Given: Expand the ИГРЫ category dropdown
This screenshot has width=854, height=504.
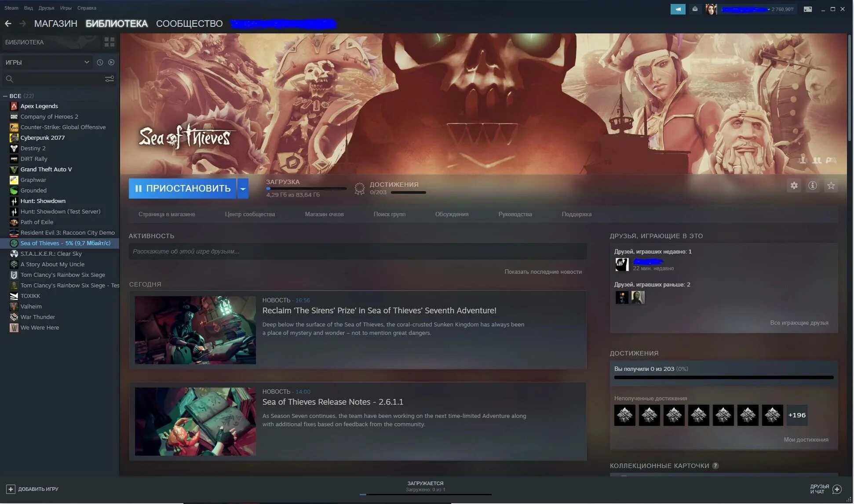Looking at the screenshot, I should (x=86, y=62).
